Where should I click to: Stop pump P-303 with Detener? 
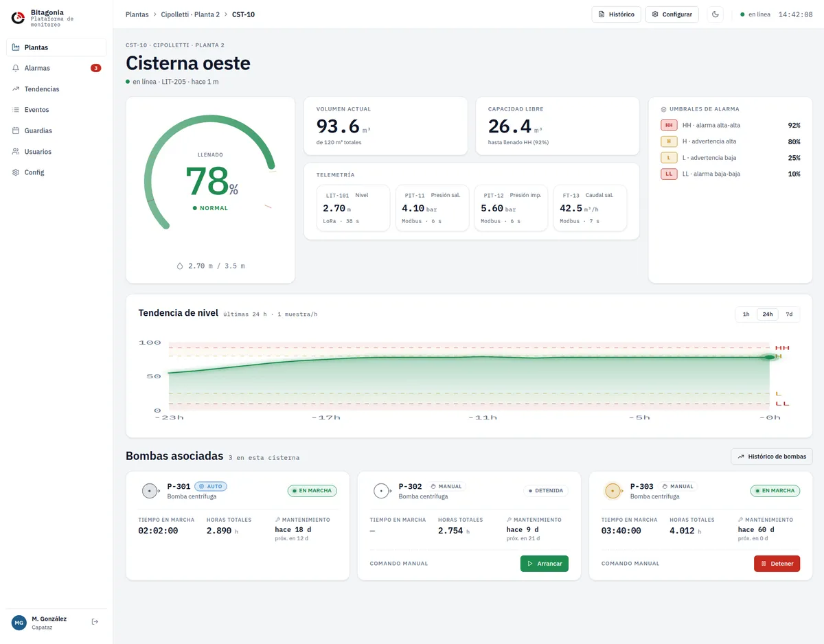[x=777, y=564]
